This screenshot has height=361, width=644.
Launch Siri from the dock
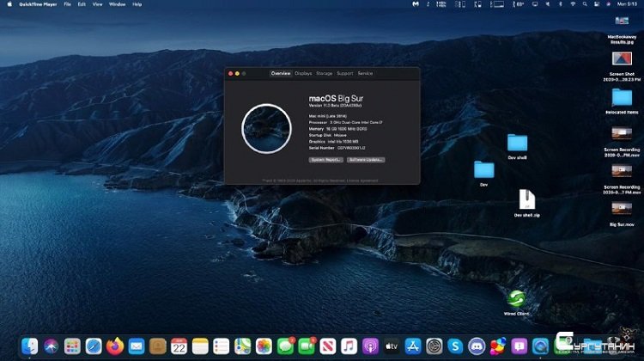click(x=51, y=346)
